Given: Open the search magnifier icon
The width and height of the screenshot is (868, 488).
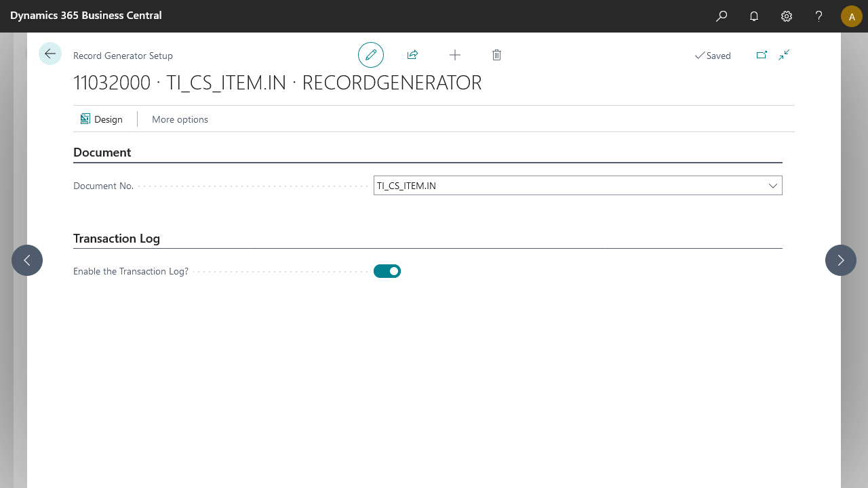Looking at the screenshot, I should [722, 16].
